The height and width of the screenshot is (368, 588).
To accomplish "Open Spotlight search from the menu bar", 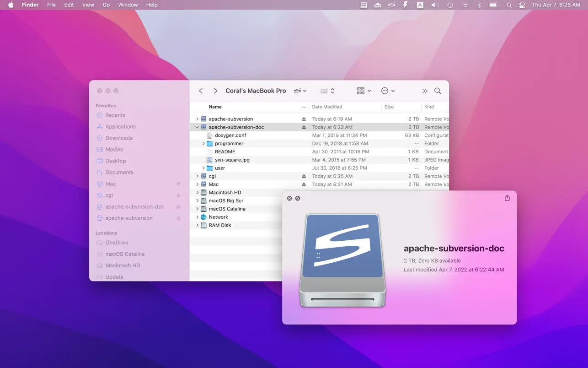I will click(x=508, y=5).
